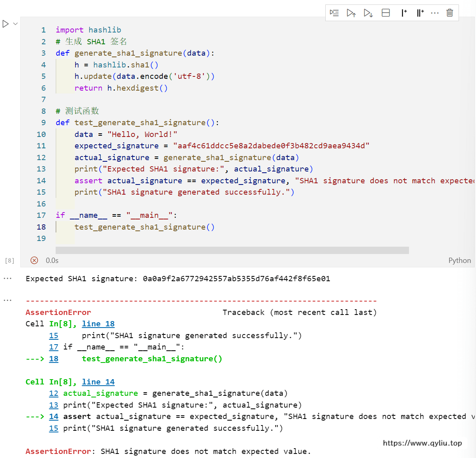This screenshot has height=458, width=476.
Task: Delete the cell with the trash icon
Action: tap(450, 13)
